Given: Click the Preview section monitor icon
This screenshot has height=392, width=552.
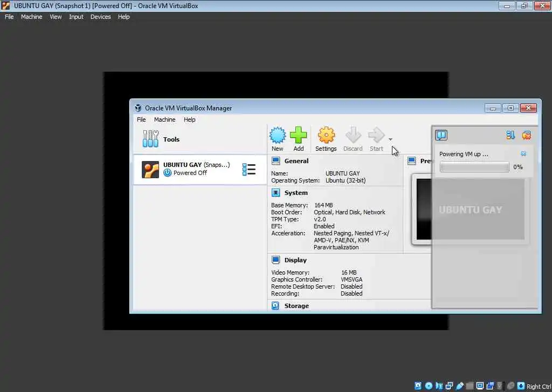Looking at the screenshot, I should (x=411, y=161).
